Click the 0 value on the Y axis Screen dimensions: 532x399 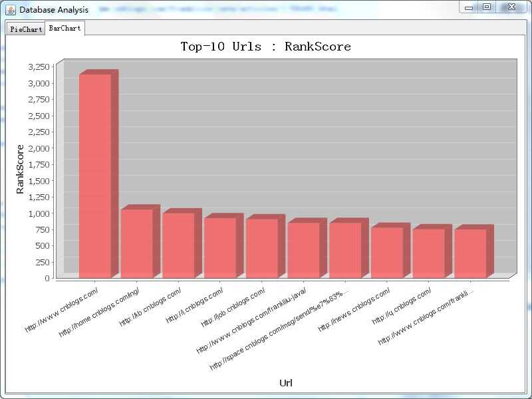pyautogui.click(x=47, y=278)
